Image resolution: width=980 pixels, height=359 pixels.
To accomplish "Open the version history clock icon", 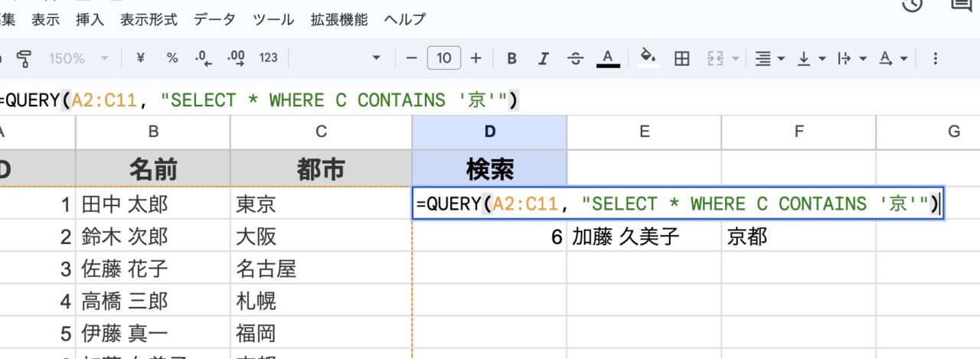I will (x=911, y=4).
